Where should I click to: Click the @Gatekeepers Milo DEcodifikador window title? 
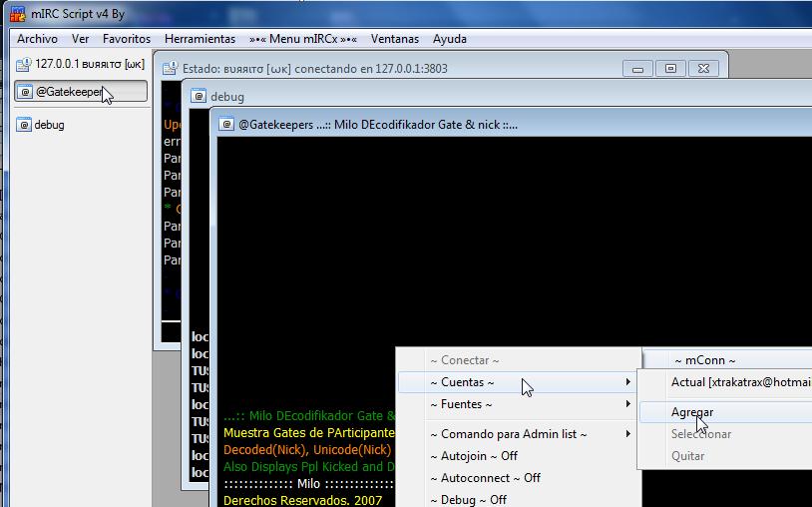[378, 125]
